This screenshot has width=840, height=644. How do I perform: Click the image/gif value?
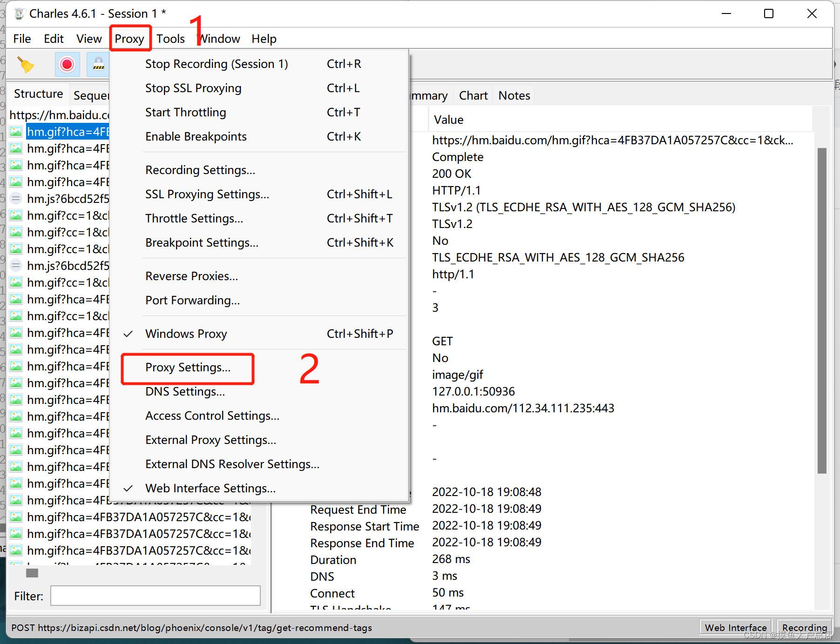pos(458,375)
